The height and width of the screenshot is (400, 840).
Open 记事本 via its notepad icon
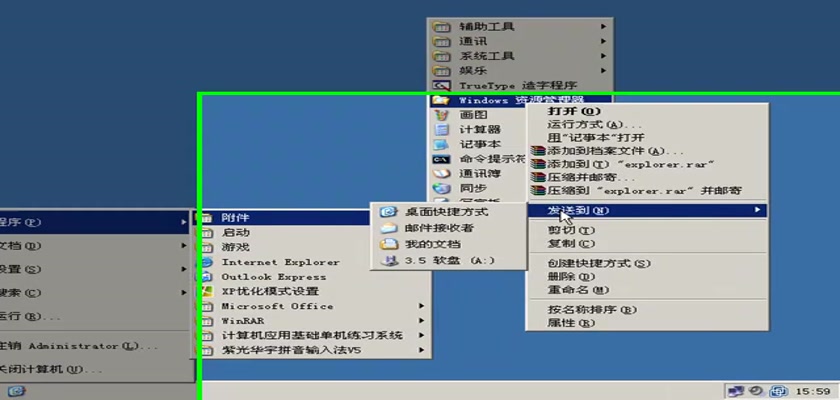[442, 144]
